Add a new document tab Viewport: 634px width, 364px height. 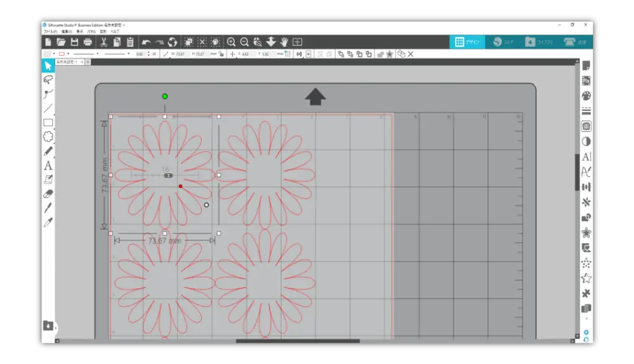pyautogui.click(x=88, y=62)
